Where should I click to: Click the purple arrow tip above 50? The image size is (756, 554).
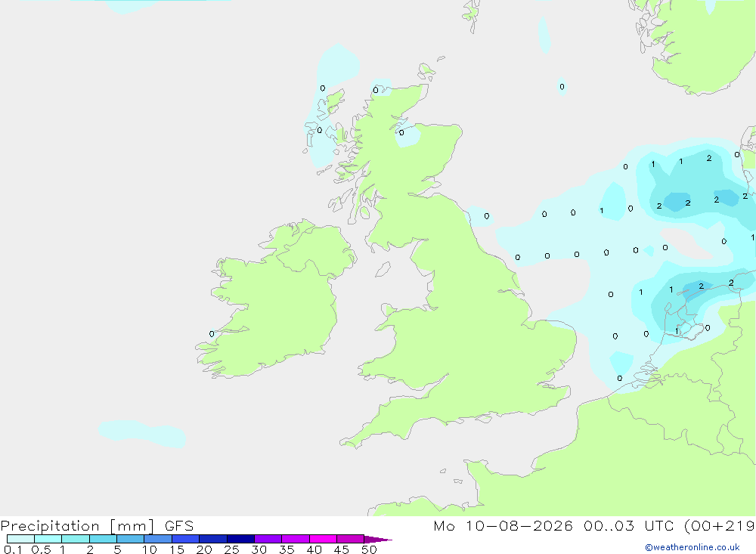379,540
